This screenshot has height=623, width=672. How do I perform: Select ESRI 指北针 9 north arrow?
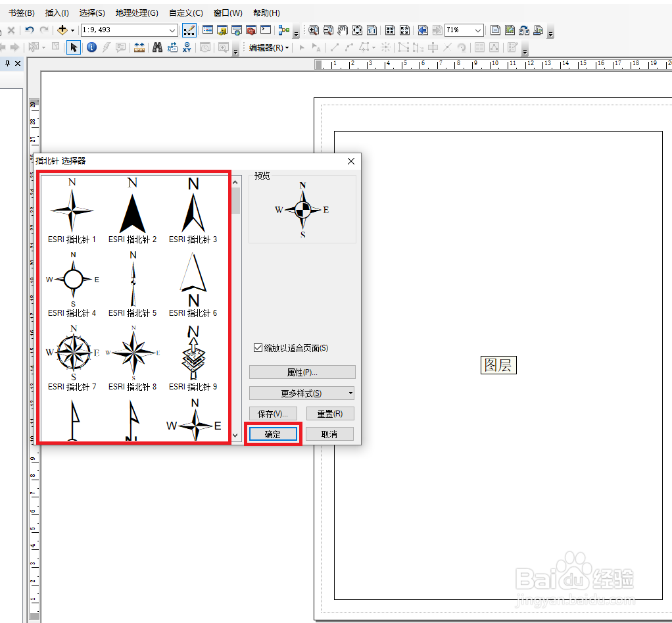(x=193, y=358)
